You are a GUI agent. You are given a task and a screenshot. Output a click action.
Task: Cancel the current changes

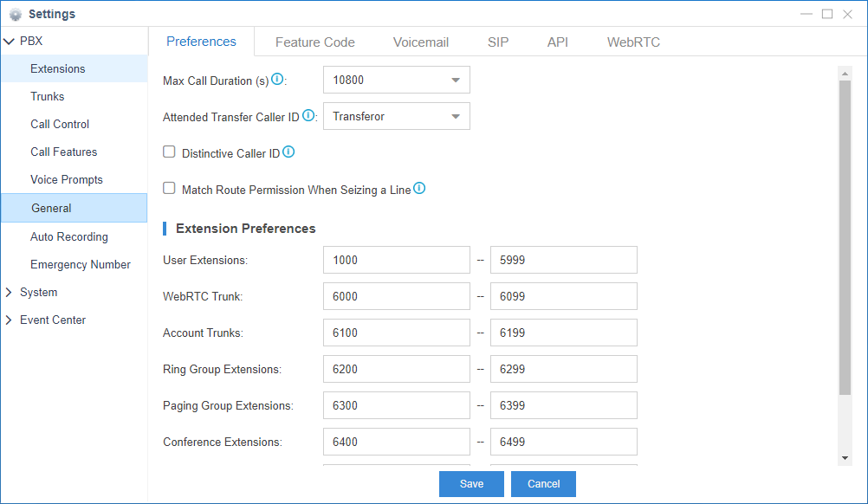click(543, 484)
